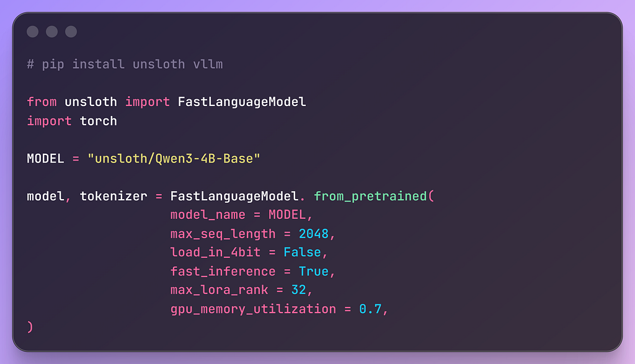Click the True value of fast_inference
635x364 pixels.
click(313, 271)
